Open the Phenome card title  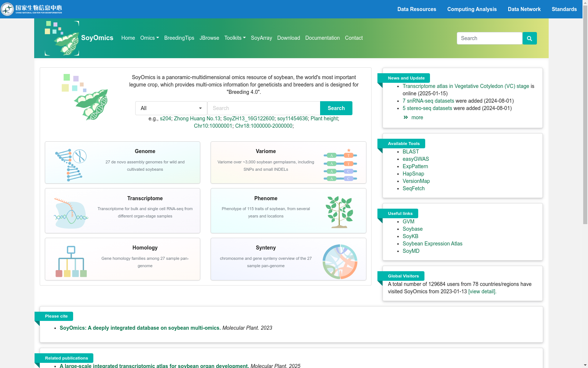click(x=266, y=198)
